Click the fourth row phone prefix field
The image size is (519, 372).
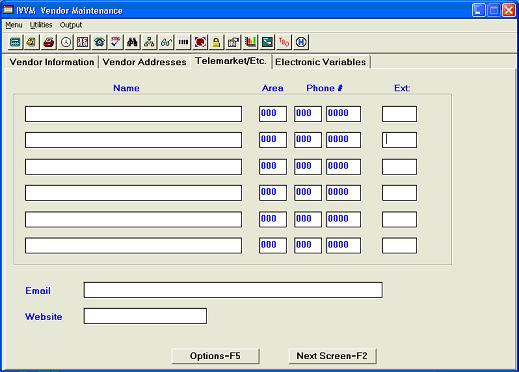click(308, 193)
